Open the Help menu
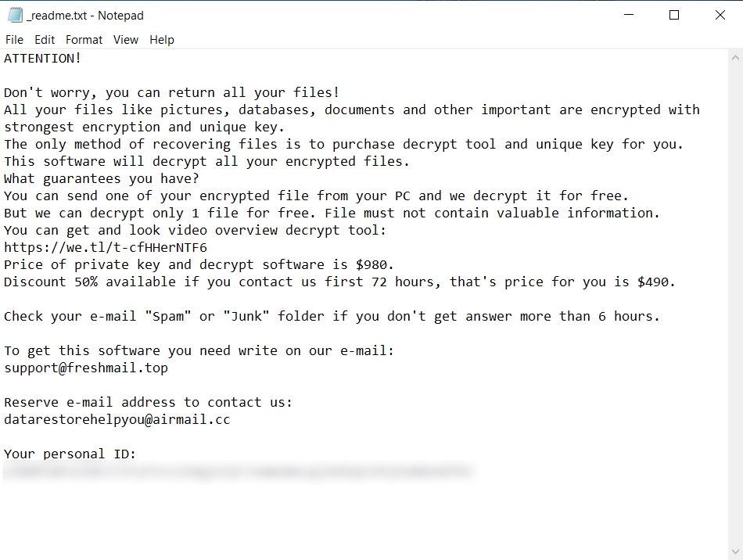This screenshot has height=560, width=743. click(162, 40)
